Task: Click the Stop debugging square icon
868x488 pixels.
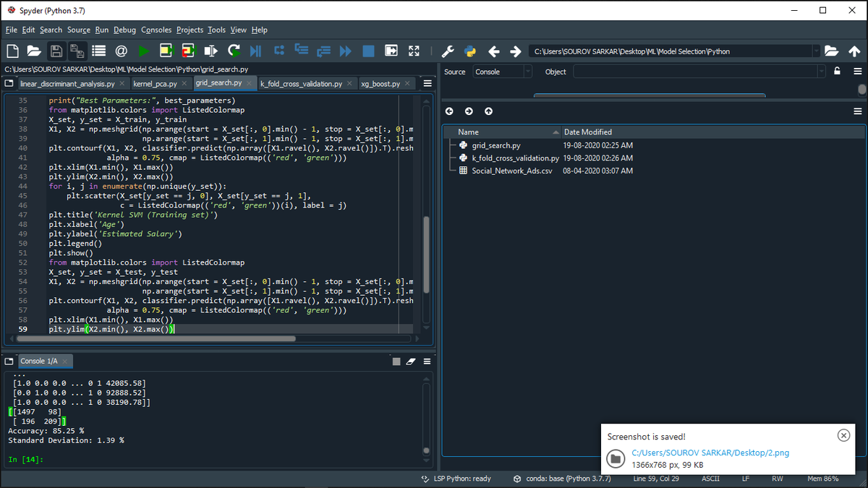Action: tap(368, 51)
